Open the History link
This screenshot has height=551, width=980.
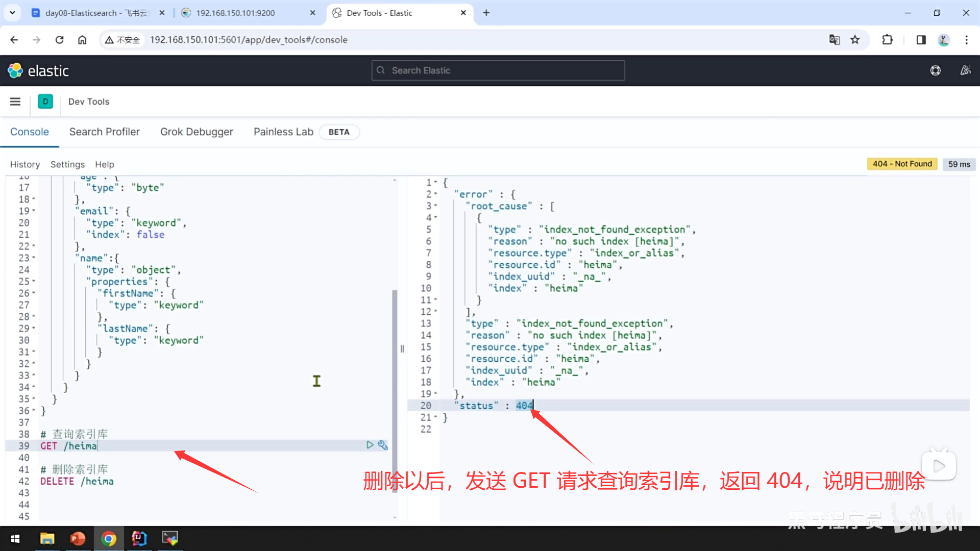[x=24, y=164]
